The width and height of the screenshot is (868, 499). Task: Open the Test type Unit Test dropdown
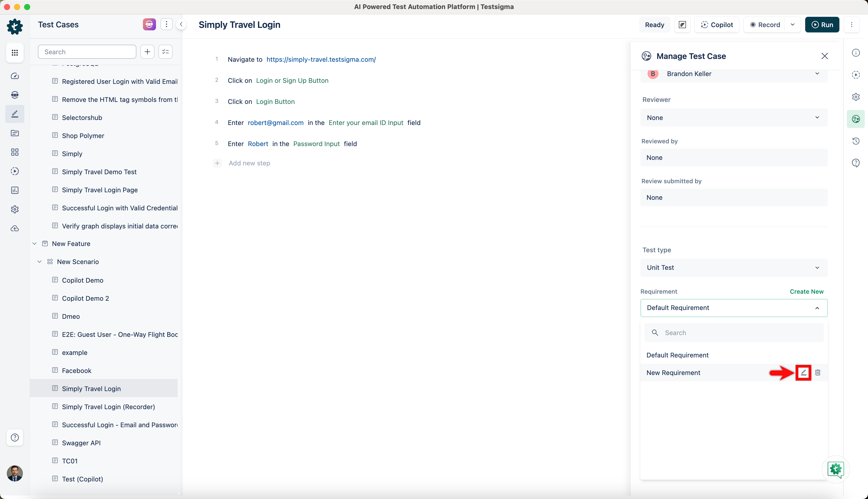point(734,268)
